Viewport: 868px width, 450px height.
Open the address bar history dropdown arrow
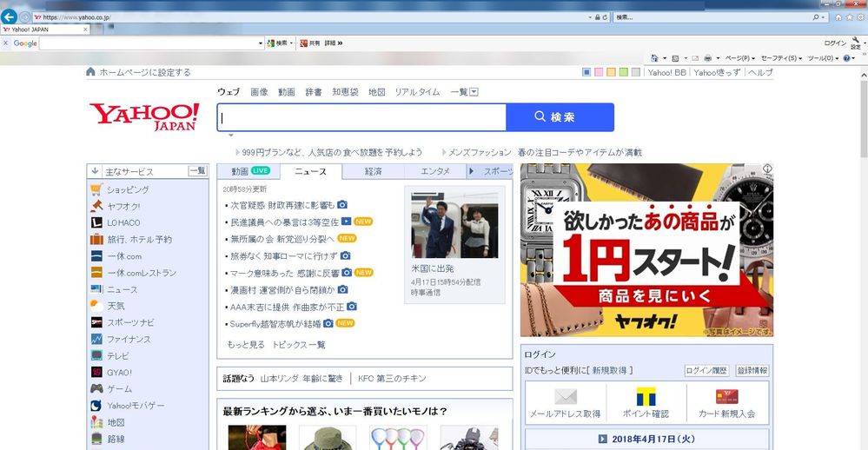point(590,17)
